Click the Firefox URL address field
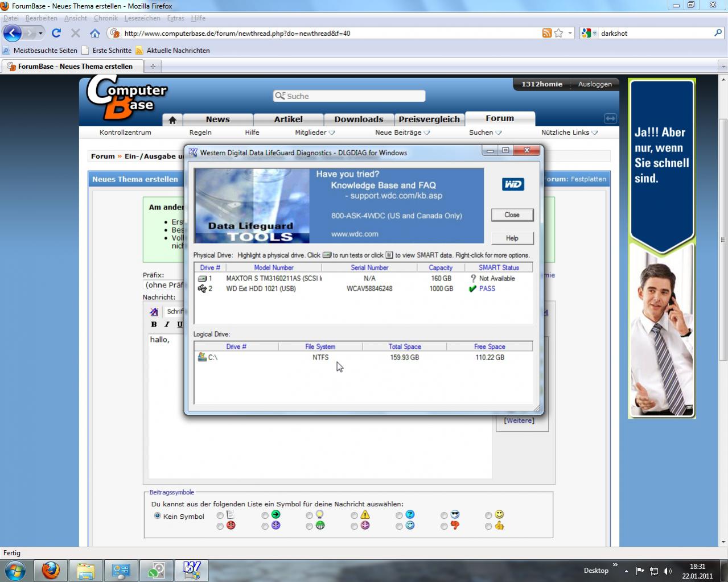The image size is (728, 582). (x=330, y=33)
